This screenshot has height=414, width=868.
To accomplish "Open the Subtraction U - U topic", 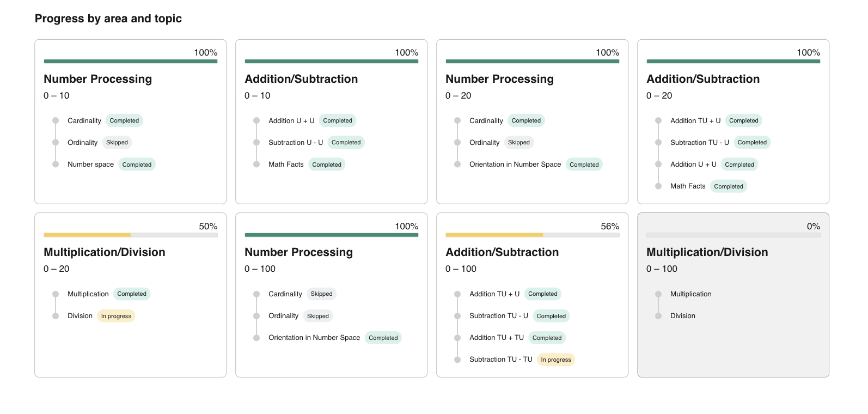I will 295,143.
